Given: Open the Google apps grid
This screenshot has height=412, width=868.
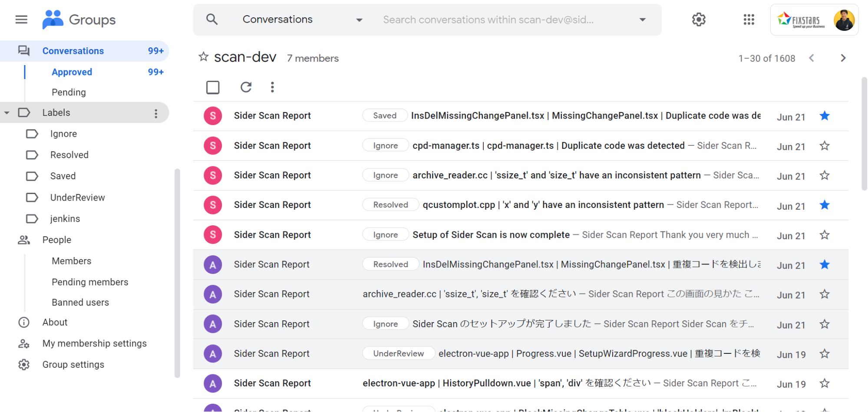Looking at the screenshot, I should pyautogui.click(x=749, y=20).
